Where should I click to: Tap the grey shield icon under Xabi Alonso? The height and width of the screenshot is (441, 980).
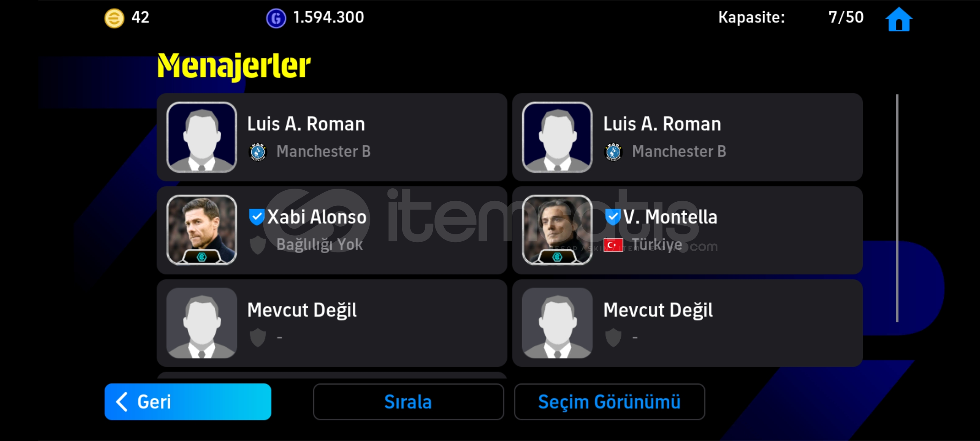(258, 245)
